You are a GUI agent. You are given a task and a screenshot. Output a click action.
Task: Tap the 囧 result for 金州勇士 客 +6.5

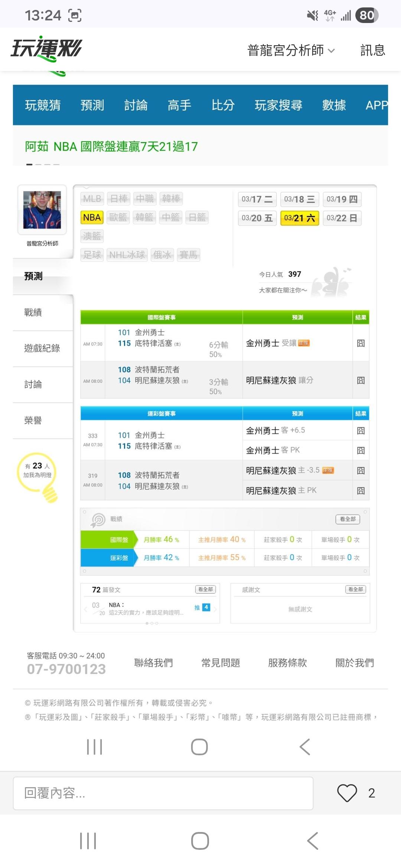click(361, 431)
